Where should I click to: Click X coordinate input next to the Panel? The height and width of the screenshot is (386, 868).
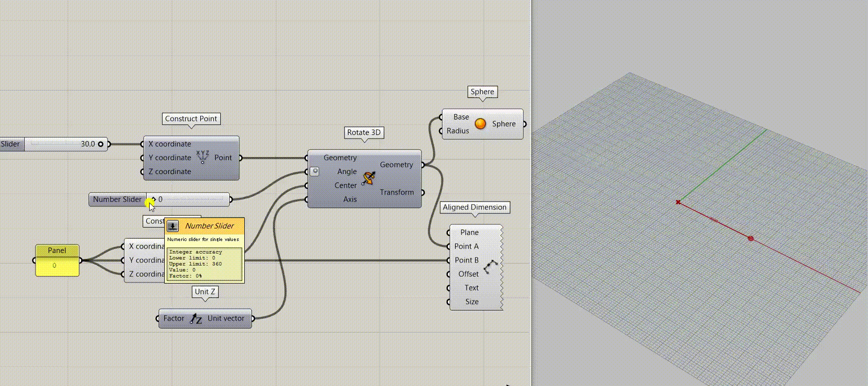click(147, 246)
